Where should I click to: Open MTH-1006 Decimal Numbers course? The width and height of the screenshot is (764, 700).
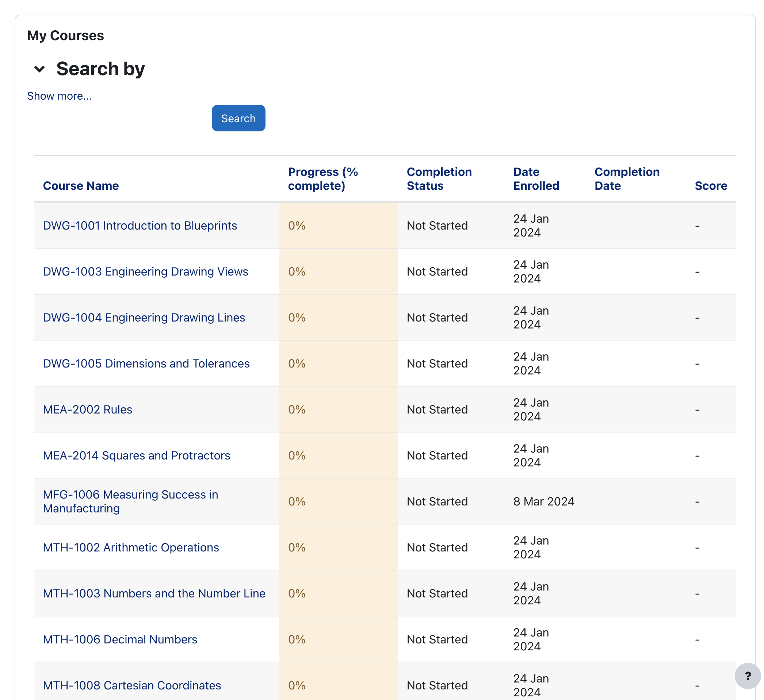(x=120, y=639)
